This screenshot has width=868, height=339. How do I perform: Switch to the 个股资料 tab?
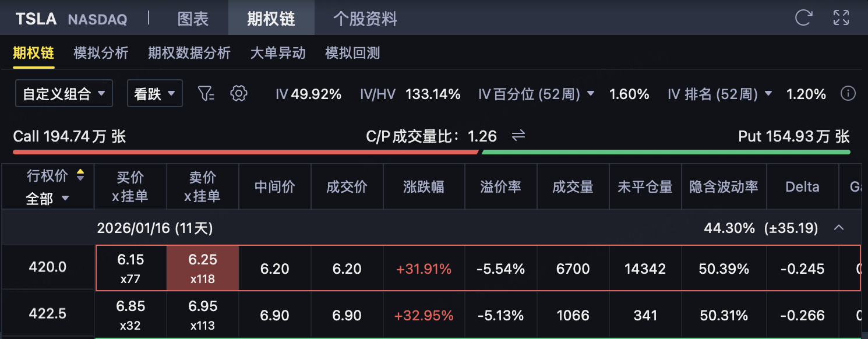[365, 19]
